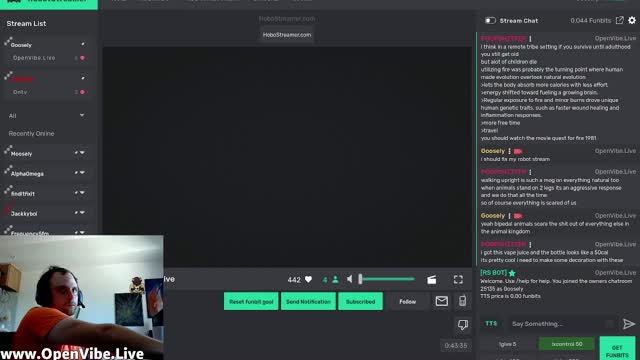
Task: Send the chat message arrow
Action: [629, 324]
